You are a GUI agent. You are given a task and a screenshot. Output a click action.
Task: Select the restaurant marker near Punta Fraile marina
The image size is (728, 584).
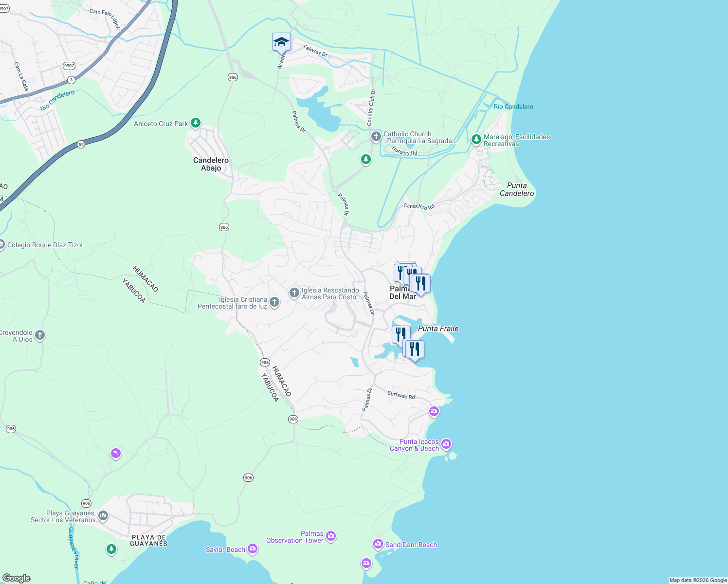coord(414,348)
